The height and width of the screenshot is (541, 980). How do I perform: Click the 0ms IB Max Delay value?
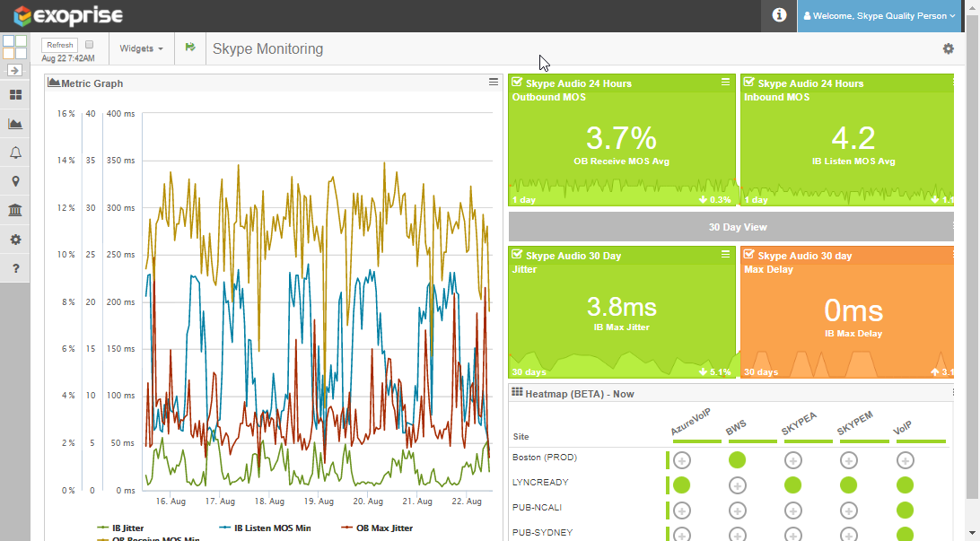[853, 310]
